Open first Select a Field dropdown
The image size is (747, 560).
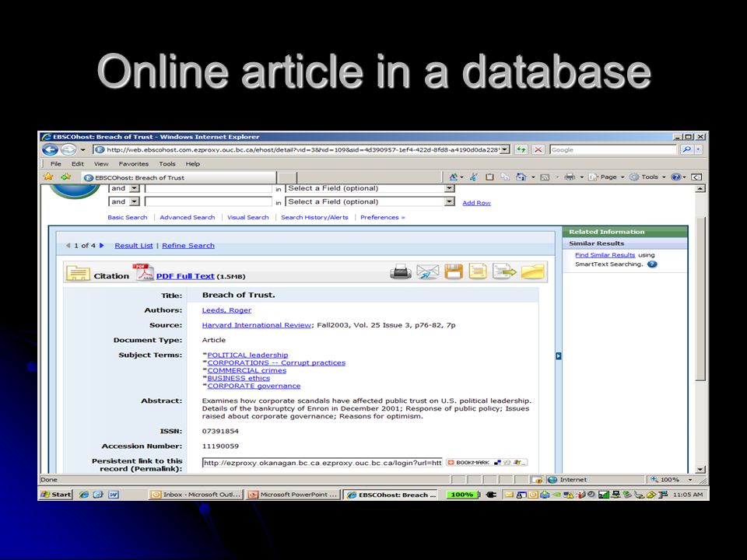click(449, 188)
